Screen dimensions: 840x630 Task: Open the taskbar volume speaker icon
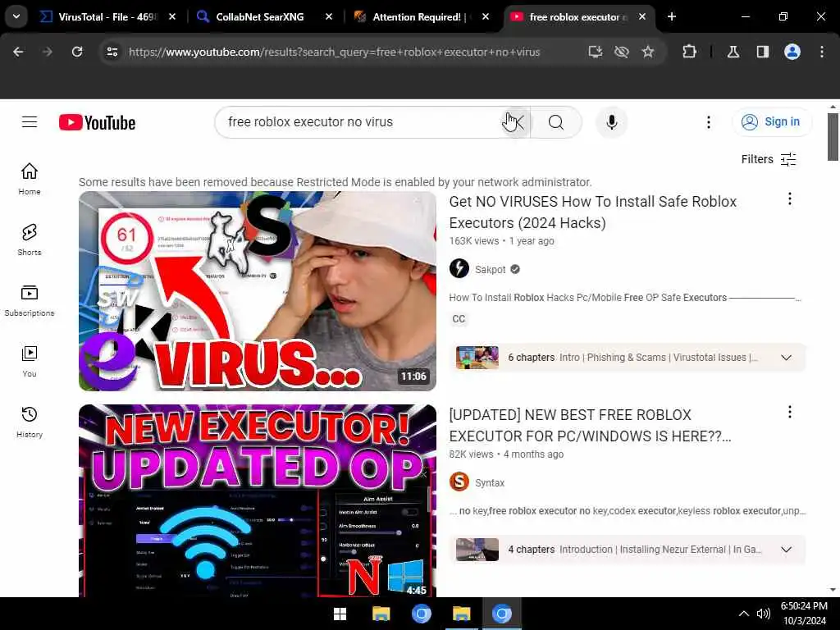coord(763,614)
